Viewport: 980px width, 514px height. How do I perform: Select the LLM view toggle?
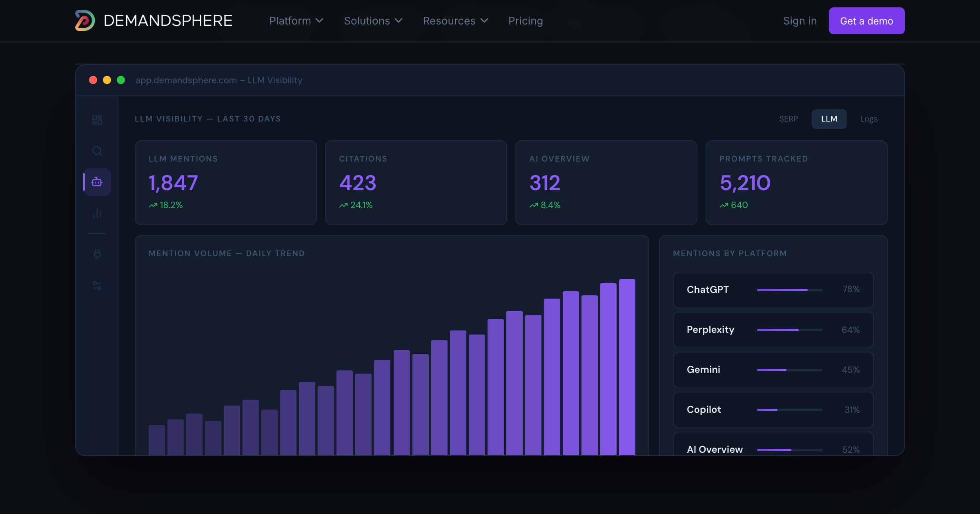coord(829,119)
